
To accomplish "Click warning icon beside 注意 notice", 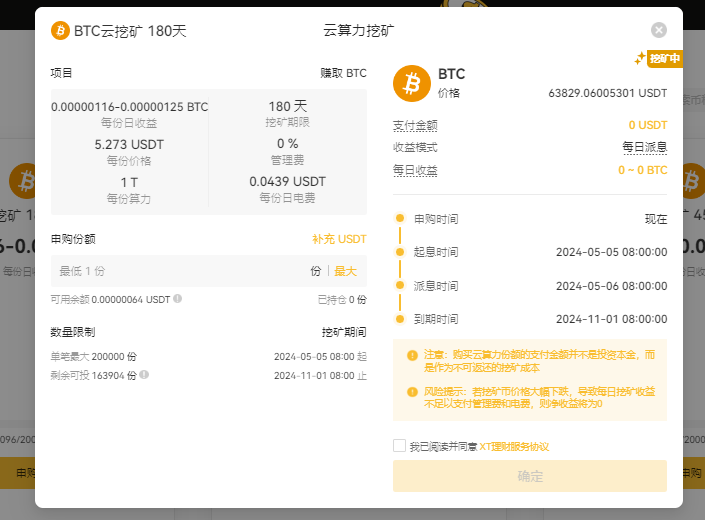I will [x=412, y=356].
